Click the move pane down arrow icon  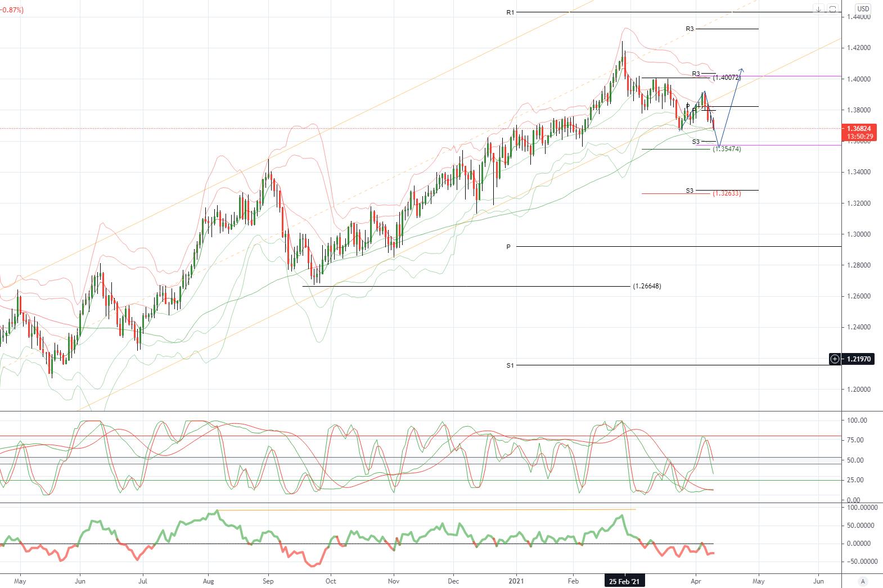[818, 9]
